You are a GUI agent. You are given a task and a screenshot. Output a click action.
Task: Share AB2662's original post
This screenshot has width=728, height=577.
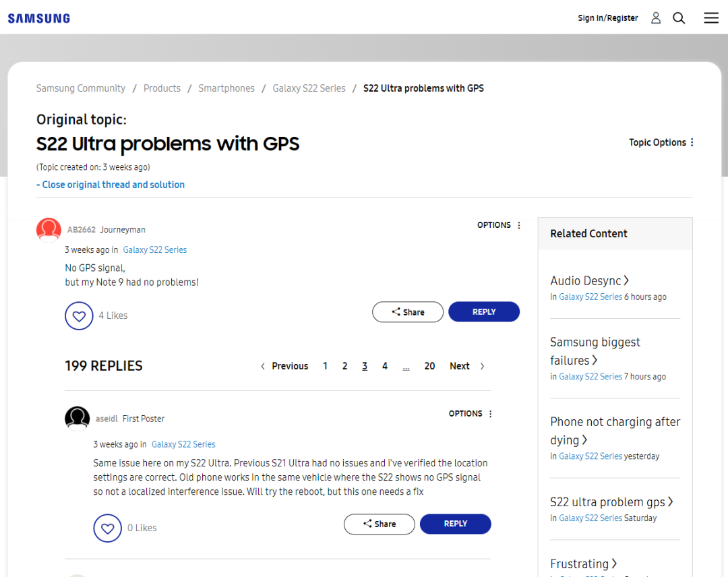408,312
